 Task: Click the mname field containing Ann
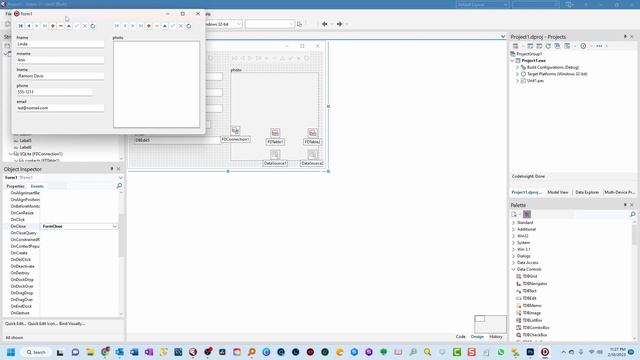[60, 60]
